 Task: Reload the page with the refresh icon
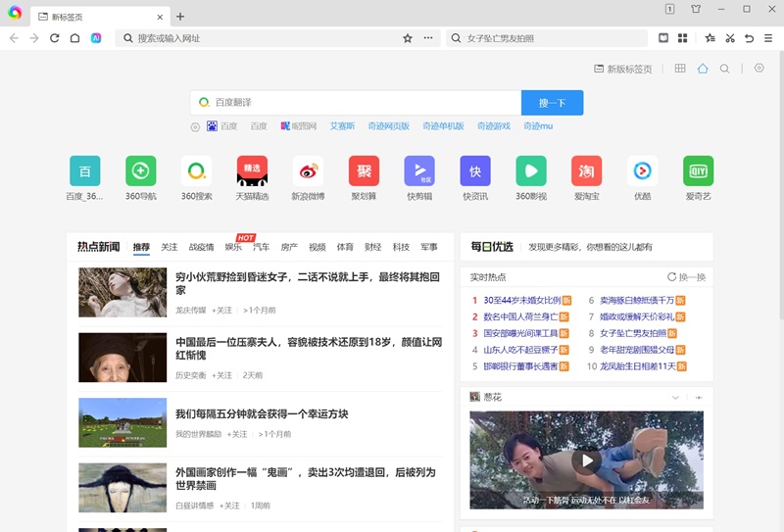[55, 38]
